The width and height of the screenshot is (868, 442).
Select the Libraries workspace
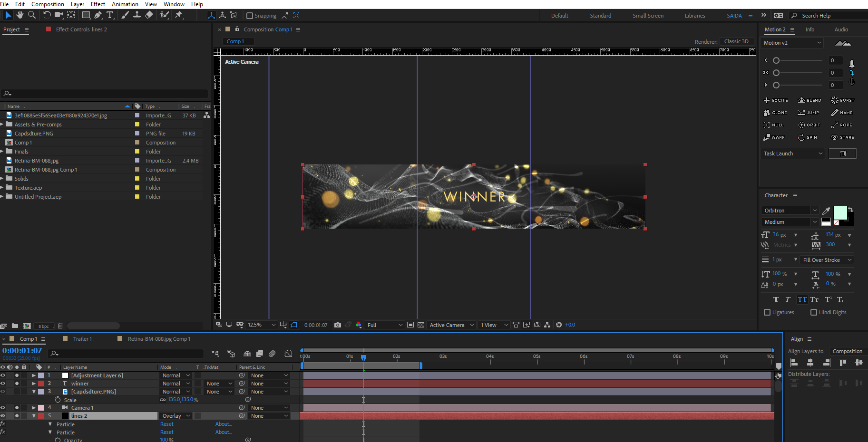click(x=695, y=16)
